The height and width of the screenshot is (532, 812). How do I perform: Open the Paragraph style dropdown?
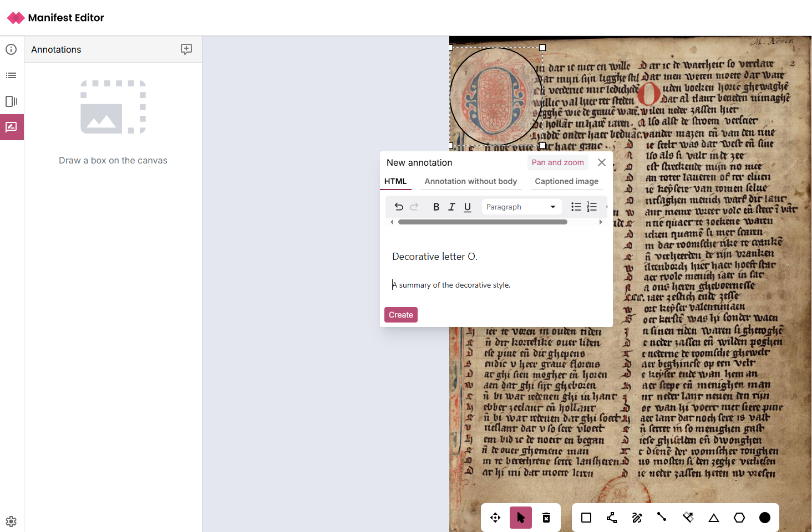[x=521, y=206]
